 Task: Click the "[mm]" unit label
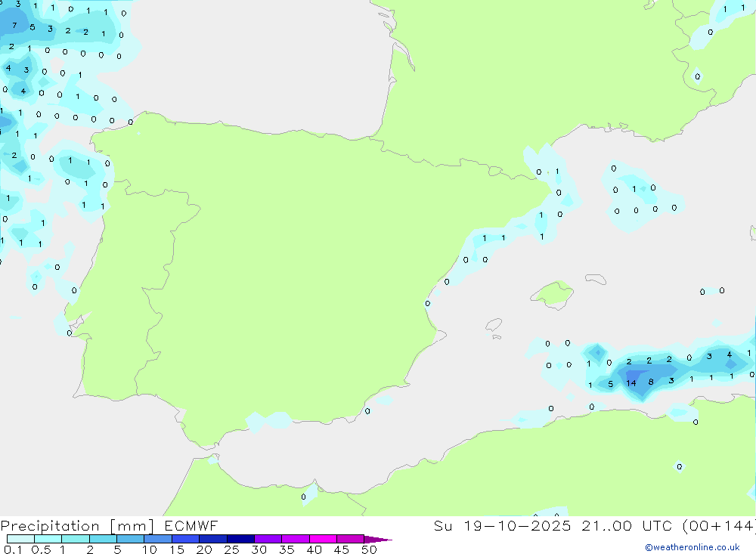[x=132, y=526]
